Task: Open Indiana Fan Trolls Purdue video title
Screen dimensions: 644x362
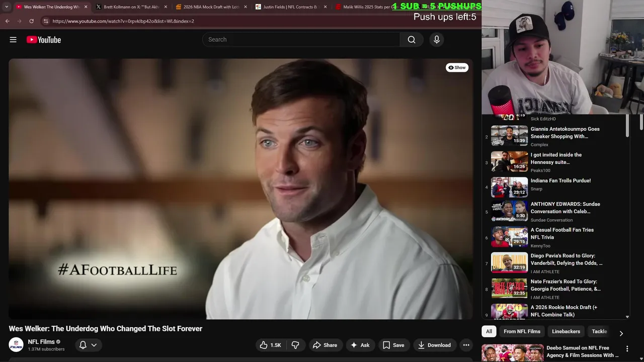Action: (560, 180)
